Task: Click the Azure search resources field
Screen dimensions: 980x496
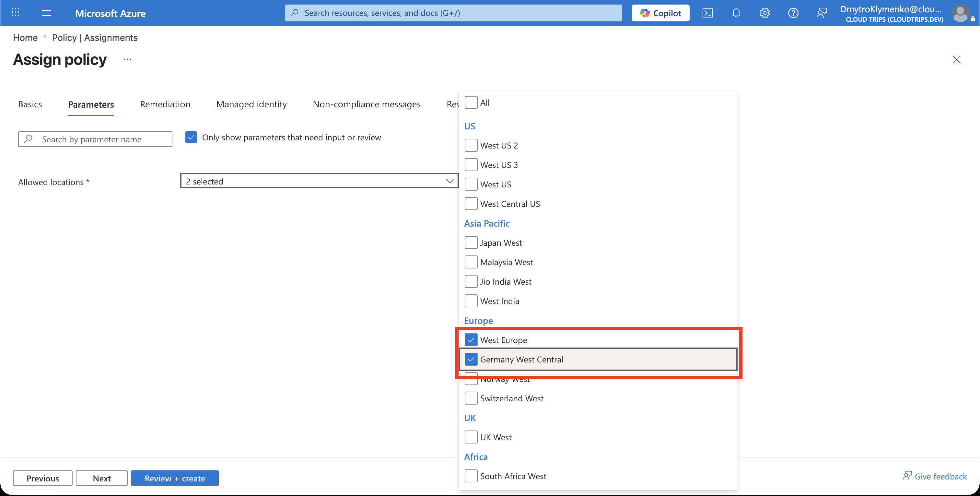Action: coord(453,13)
